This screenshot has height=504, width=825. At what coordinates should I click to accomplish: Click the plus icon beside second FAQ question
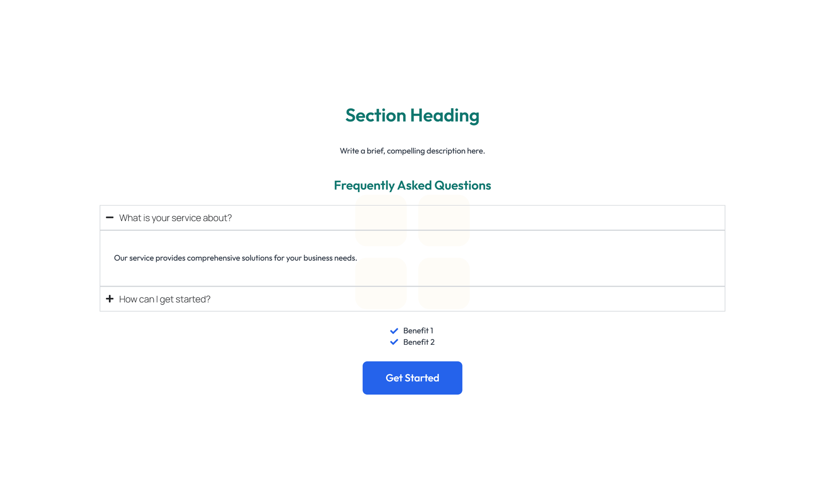click(x=110, y=299)
